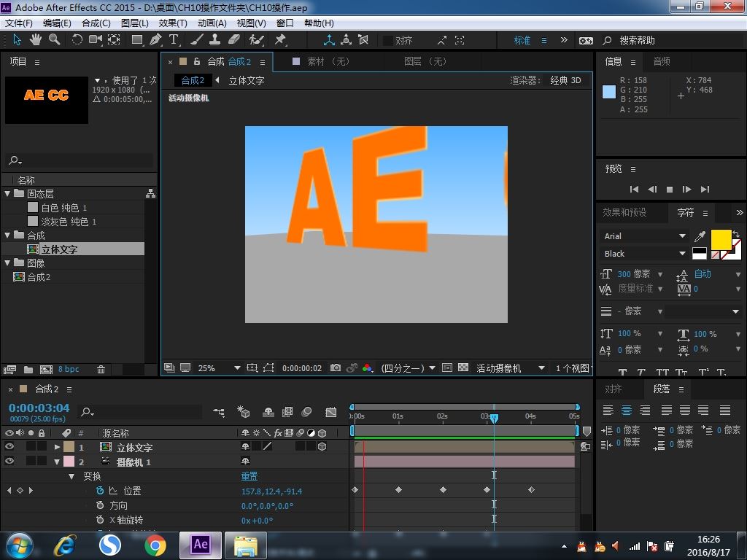Open the 合成(C) menu

point(96,23)
